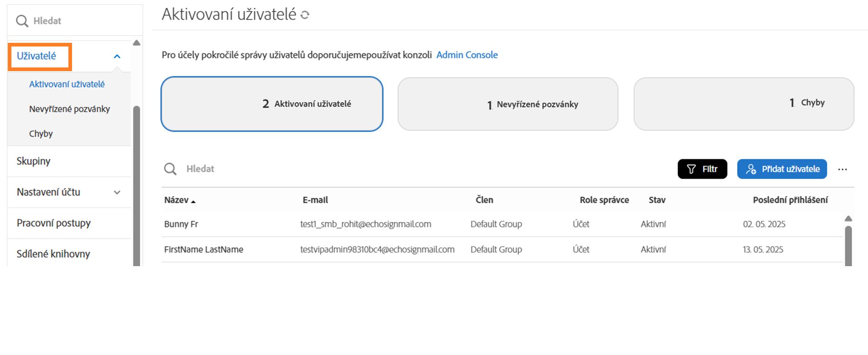Screen dimensions: 868x355
Task: Click Default Group in Bunny Fr row
Action: pyautogui.click(x=496, y=224)
